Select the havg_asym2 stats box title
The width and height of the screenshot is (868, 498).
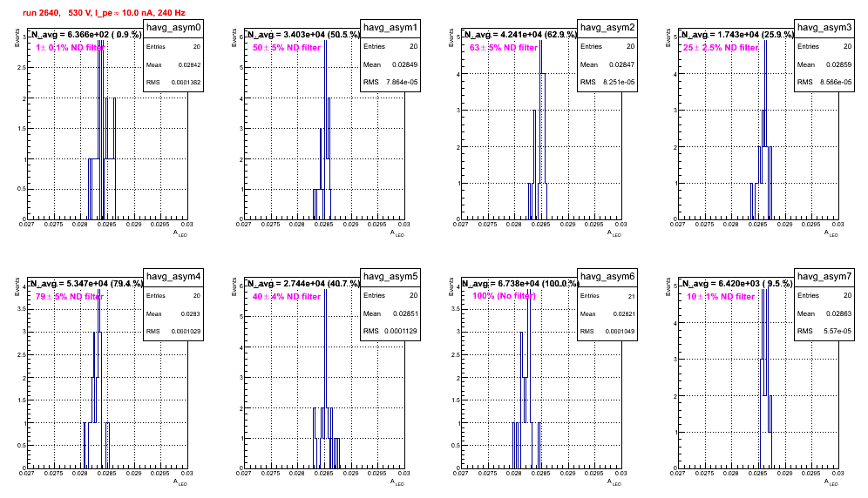coord(607,28)
